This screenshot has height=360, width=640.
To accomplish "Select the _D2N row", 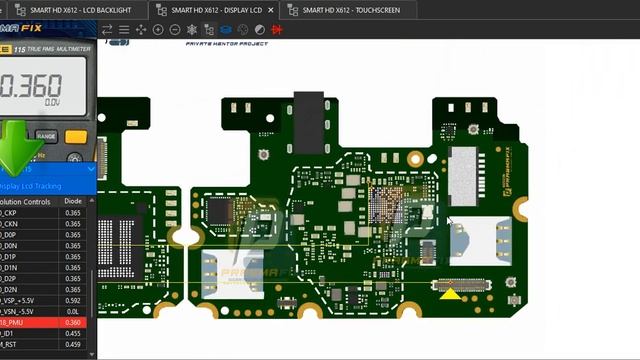I will point(43,289).
